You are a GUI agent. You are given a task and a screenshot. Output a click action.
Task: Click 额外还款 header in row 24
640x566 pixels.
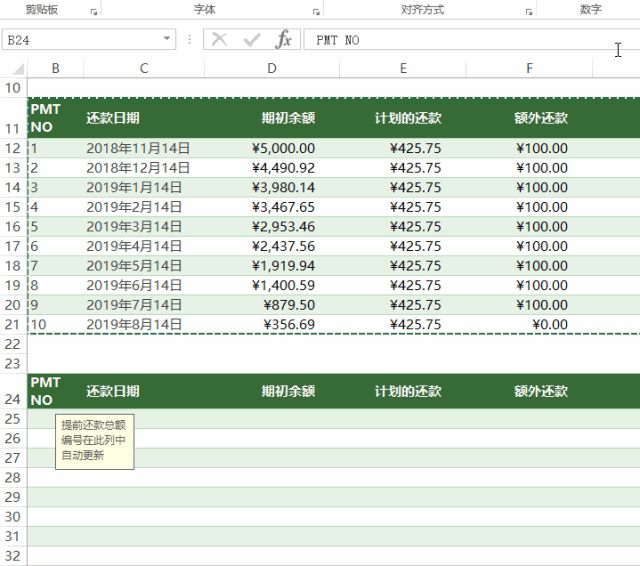529,391
